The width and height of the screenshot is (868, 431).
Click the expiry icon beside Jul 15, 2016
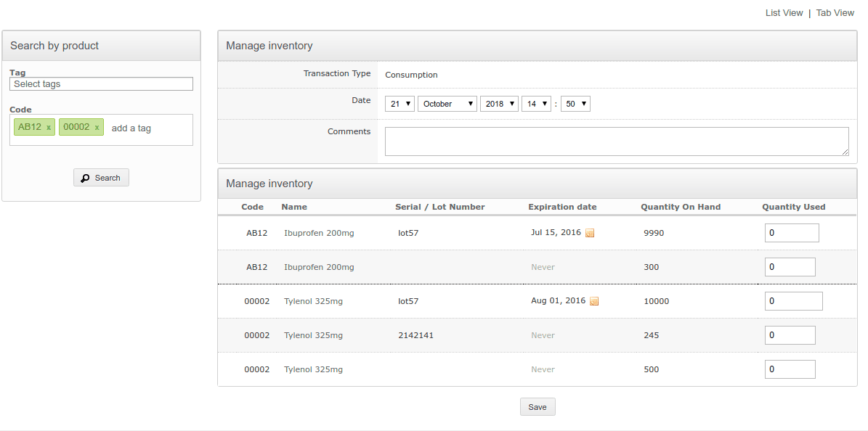click(590, 234)
